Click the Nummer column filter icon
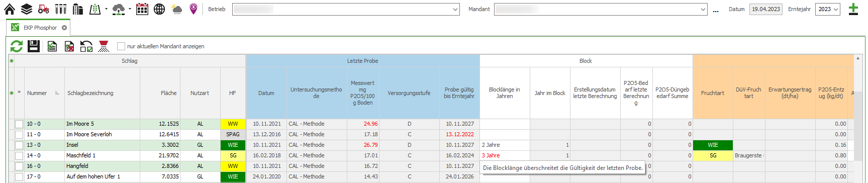 (57, 93)
